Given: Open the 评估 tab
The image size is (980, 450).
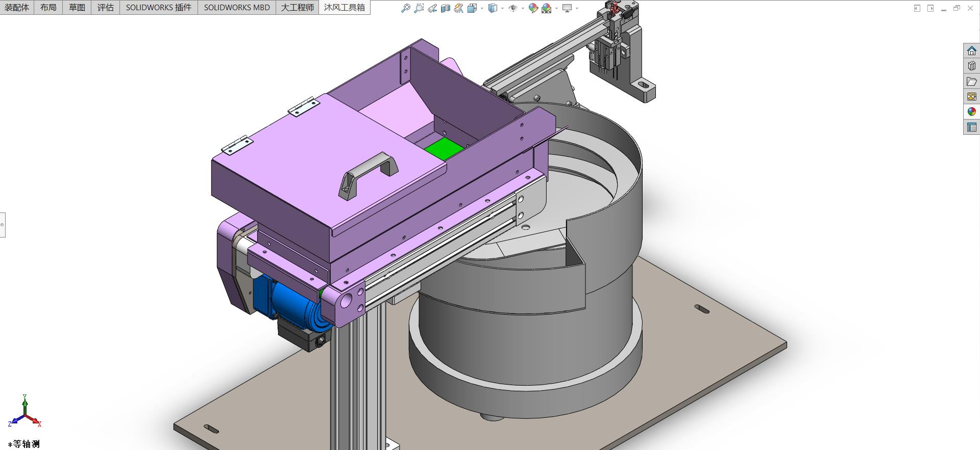Looking at the screenshot, I should click(x=106, y=7).
